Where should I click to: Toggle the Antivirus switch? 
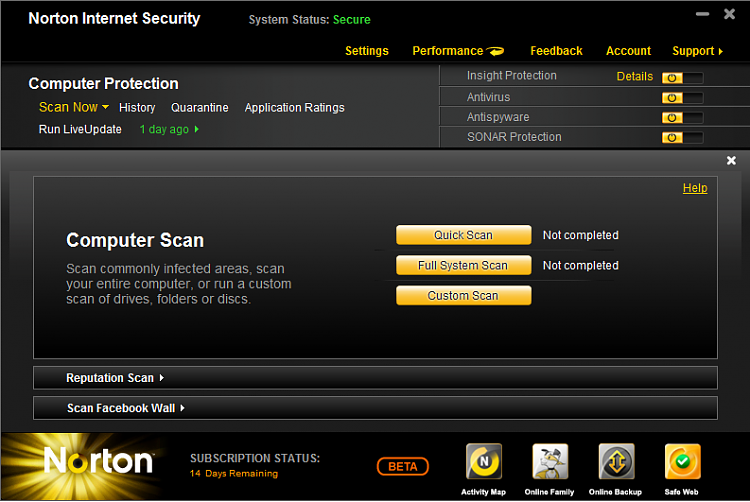coord(683,98)
